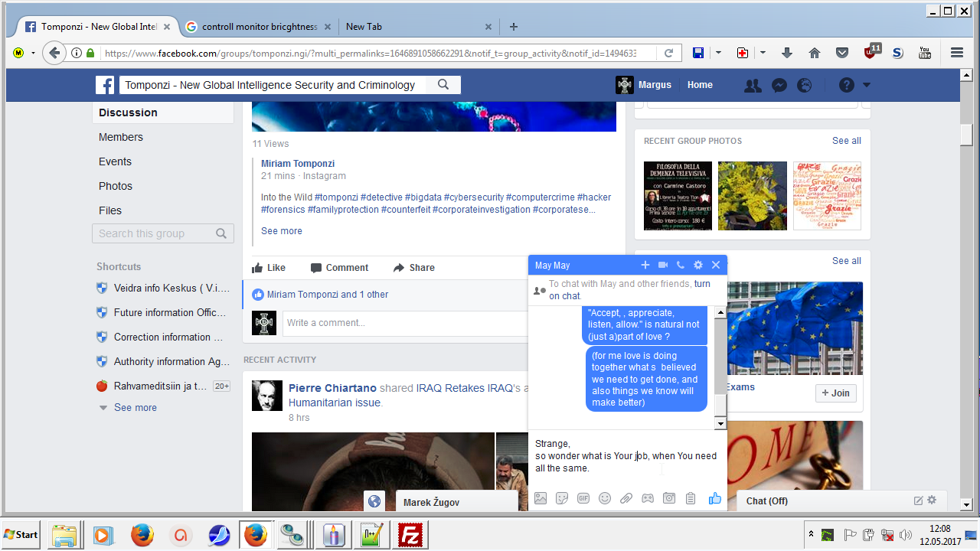See all recent group photos
Screen dimensions: 980x551
(847, 141)
